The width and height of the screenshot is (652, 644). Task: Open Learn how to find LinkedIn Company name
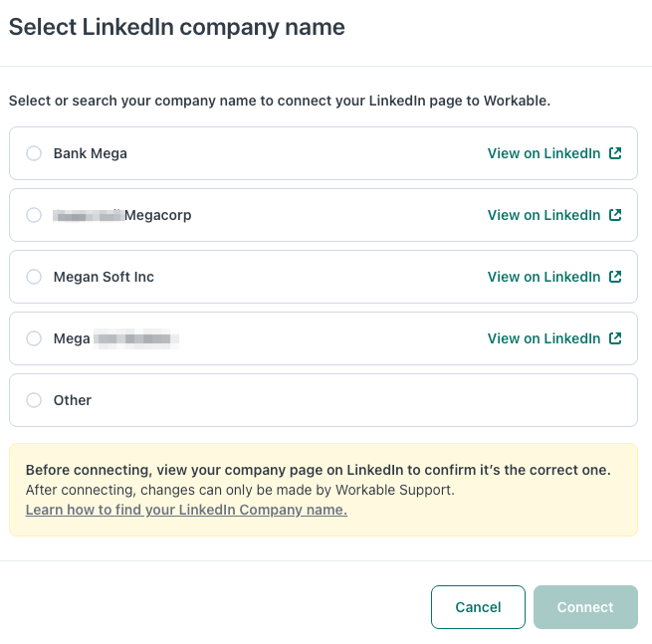(186, 510)
